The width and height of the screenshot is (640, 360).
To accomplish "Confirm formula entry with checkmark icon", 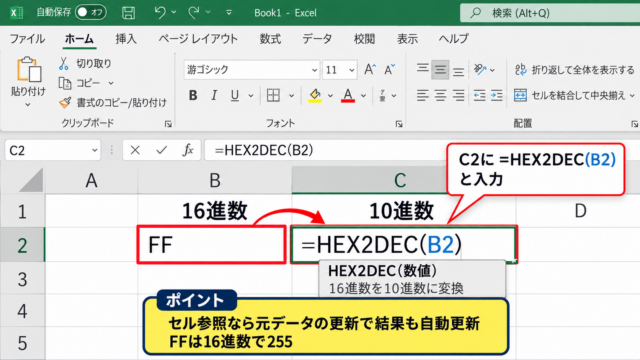I will (162, 150).
